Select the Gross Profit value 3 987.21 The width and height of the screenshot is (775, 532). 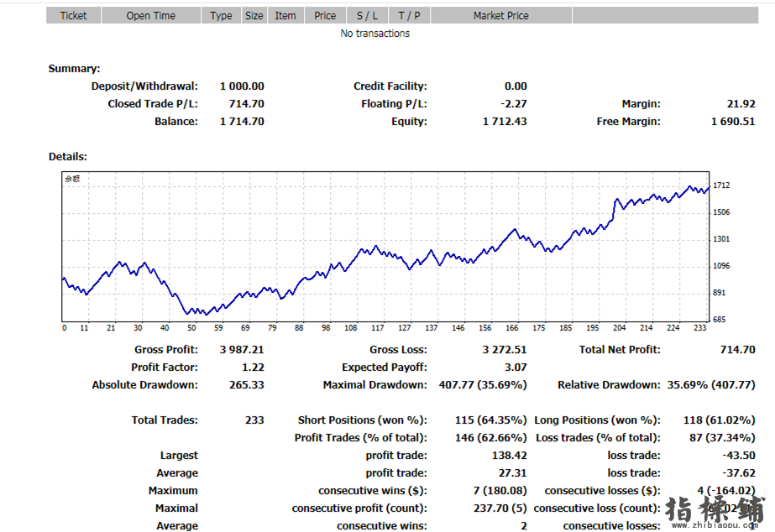click(x=242, y=350)
